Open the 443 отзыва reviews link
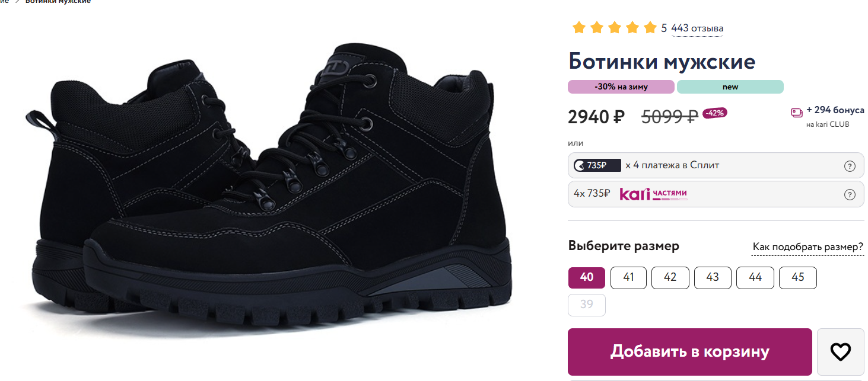The image size is (868, 381). click(x=697, y=28)
